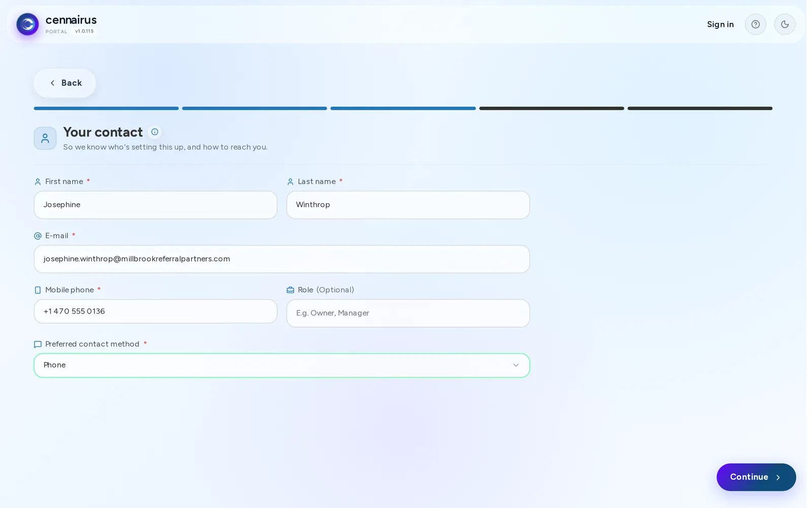Click the Mobile phone input field
Image resolution: width=812 pixels, height=508 pixels.
point(155,311)
